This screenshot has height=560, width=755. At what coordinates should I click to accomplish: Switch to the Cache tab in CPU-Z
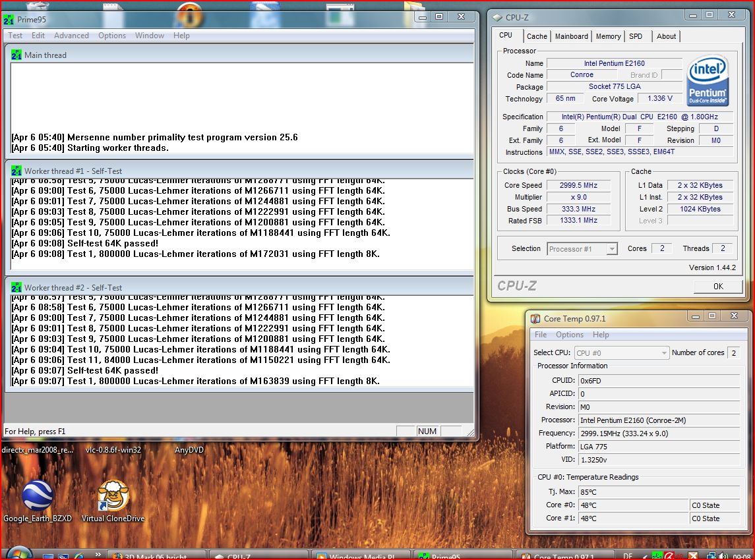[537, 36]
